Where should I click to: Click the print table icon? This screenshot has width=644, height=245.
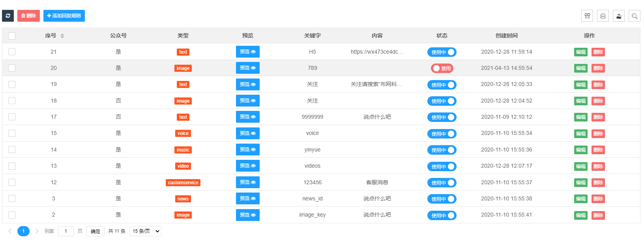point(603,16)
